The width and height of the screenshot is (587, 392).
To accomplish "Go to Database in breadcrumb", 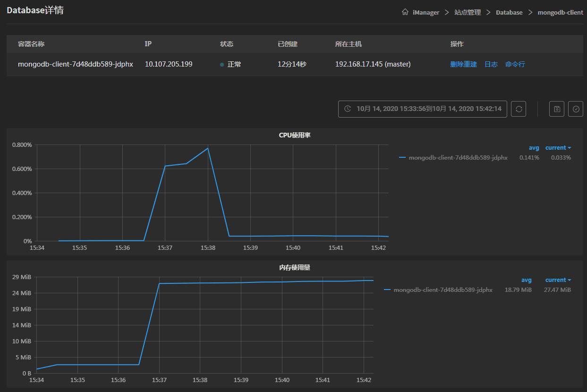I will (x=509, y=13).
